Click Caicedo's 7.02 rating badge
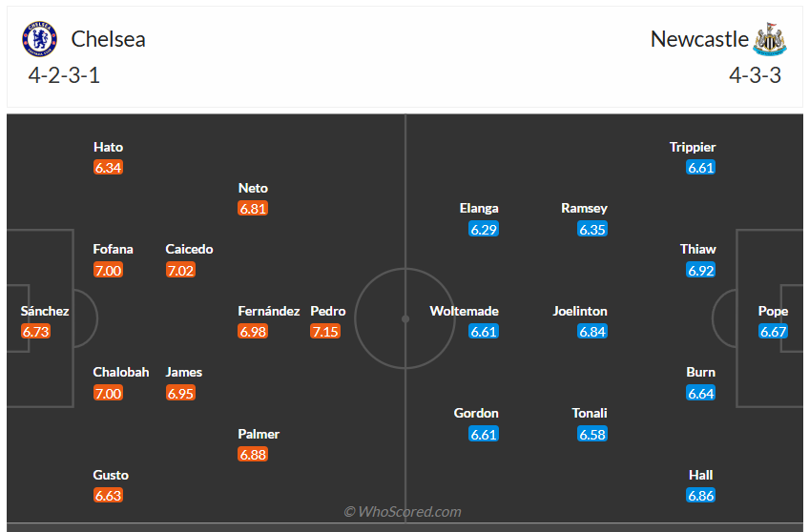 tap(179, 270)
